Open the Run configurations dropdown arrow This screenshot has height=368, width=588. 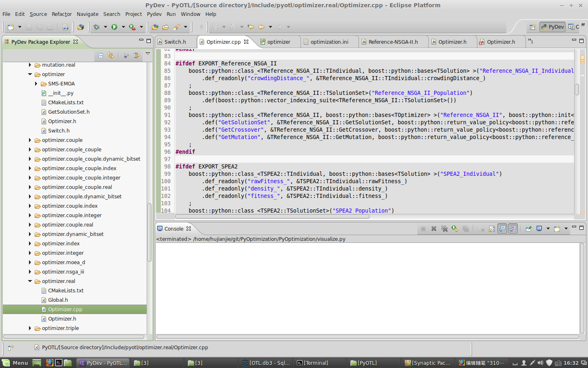[x=123, y=27]
